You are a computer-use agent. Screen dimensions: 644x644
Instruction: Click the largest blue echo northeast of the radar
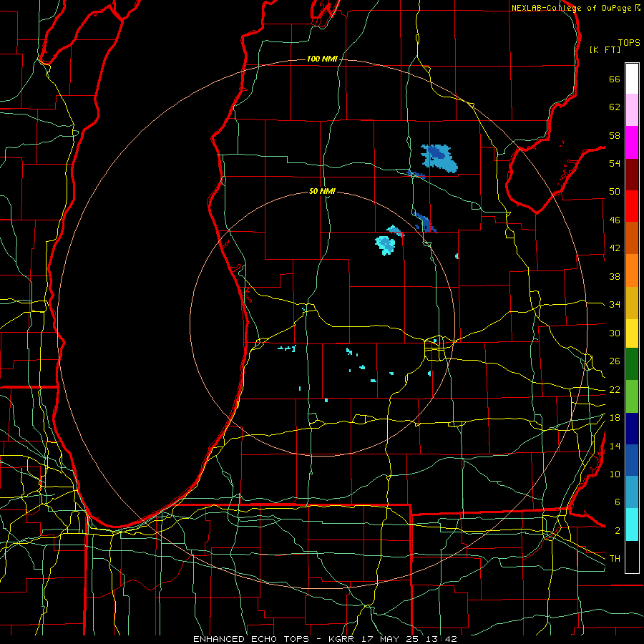pos(439,158)
